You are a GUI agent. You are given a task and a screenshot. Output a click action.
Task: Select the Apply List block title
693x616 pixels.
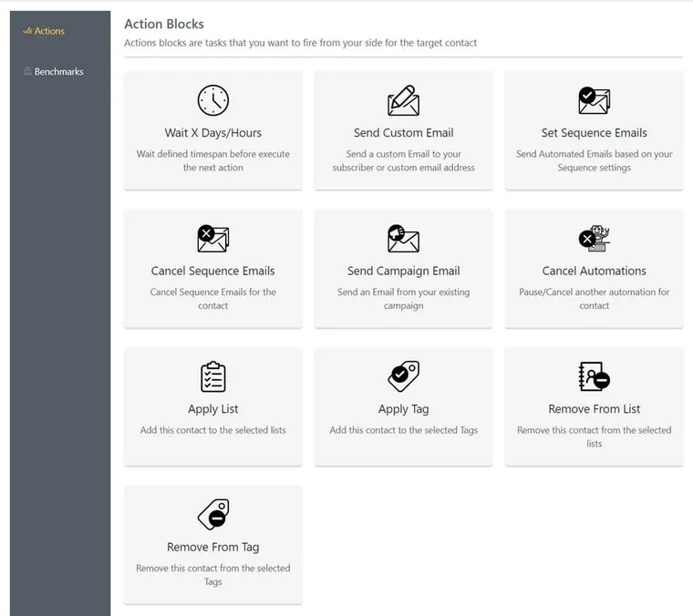point(213,409)
